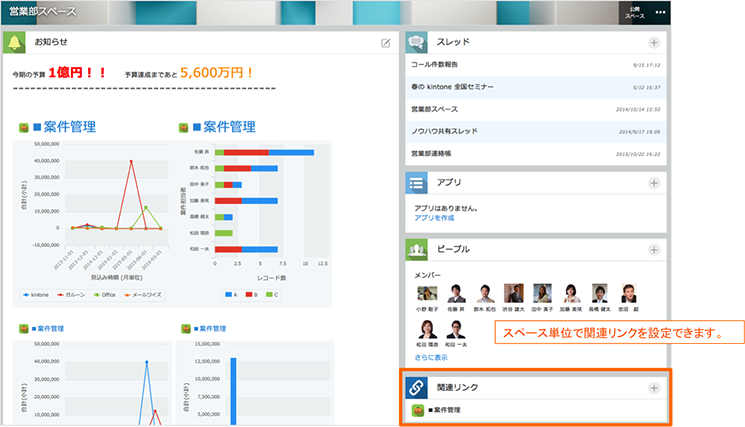Click the red peak point on line chart
Viewport: 745px width, 427px height.
pyautogui.click(x=131, y=161)
